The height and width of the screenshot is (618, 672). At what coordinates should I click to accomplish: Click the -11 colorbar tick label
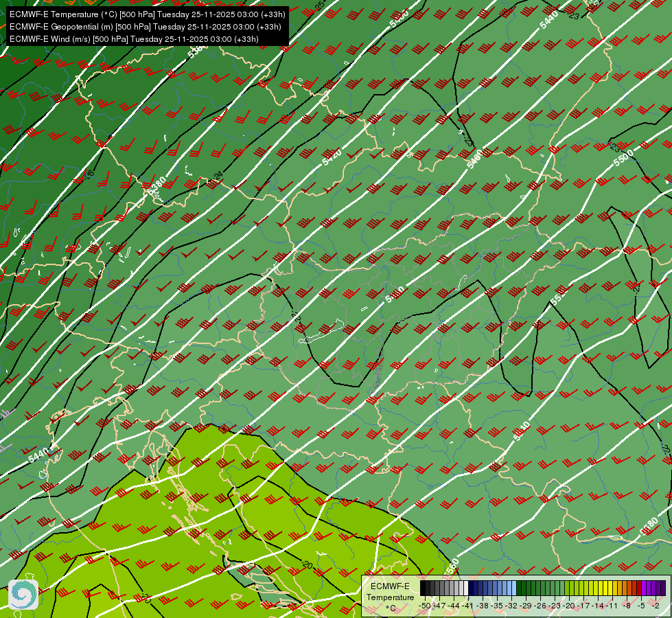point(612,606)
